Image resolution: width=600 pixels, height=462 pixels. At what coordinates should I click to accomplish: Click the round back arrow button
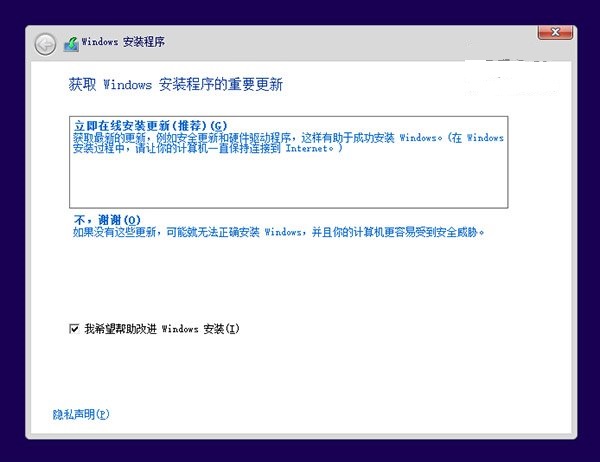click(x=45, y=43)
